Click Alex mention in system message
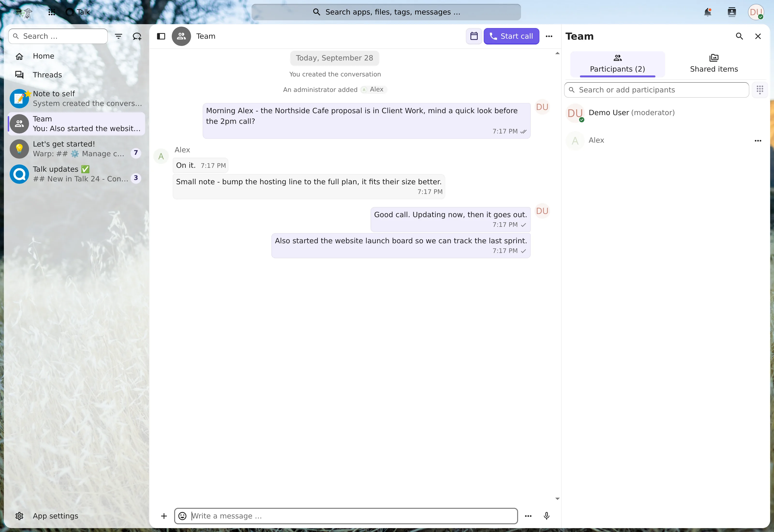 pyautogui.click(x=373, y=90)
